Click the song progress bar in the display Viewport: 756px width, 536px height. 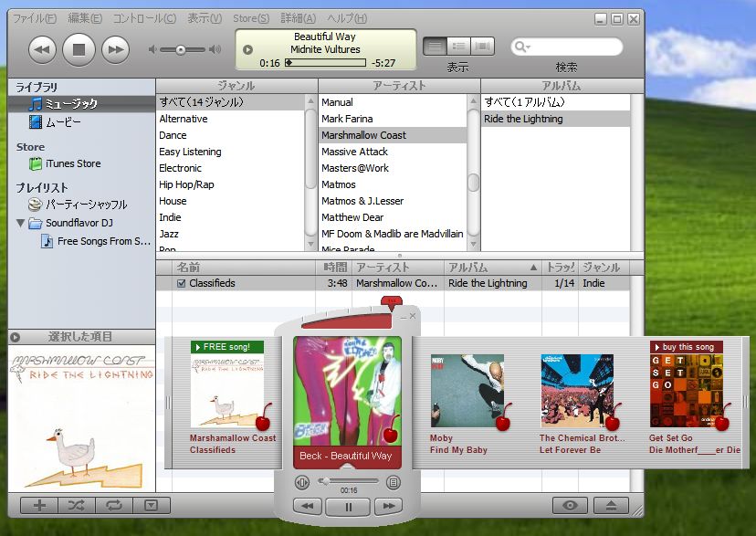click(x=326, y=63)
